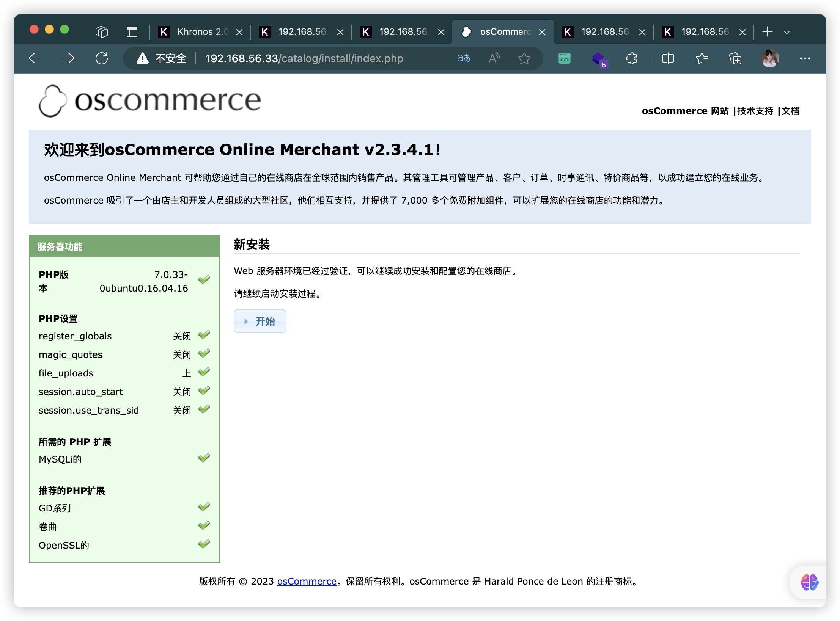Open the browser settings three-dots menu

tap(805, 58)
